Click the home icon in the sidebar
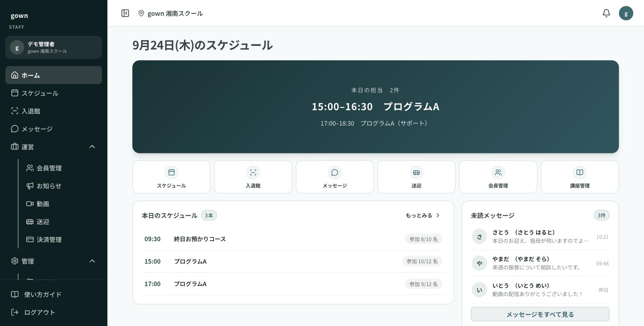The width and height of the screenshot is (644, 326). 15,75
